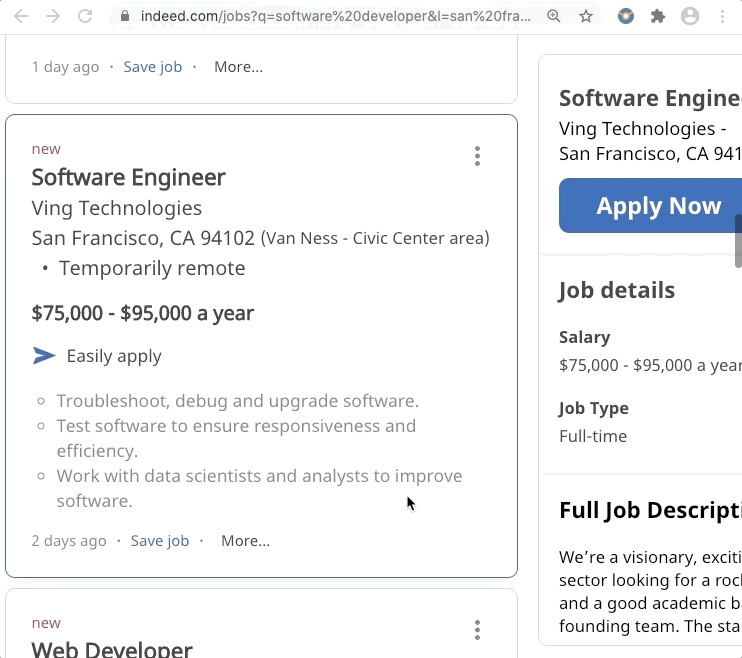Image resolution: width=742 pixels, height=658 pixels.
Task: Reload the page with refresh icon
Action: point(85,16)
